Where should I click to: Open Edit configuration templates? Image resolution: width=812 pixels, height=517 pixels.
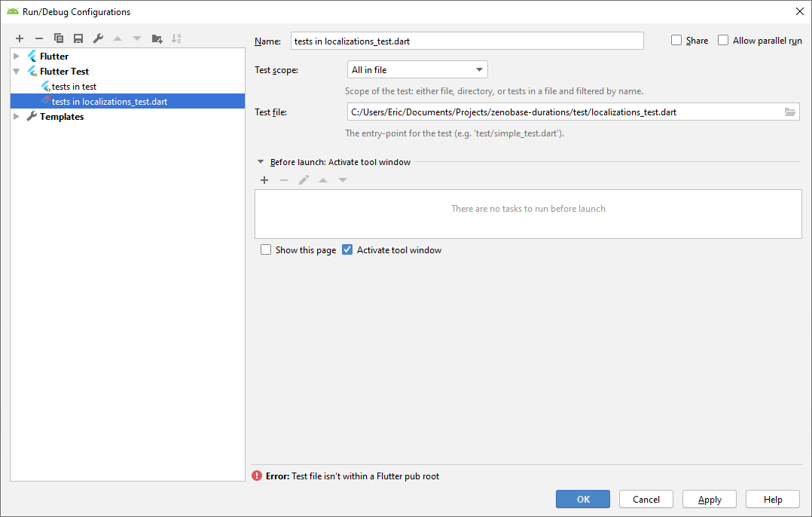[98, 38]
